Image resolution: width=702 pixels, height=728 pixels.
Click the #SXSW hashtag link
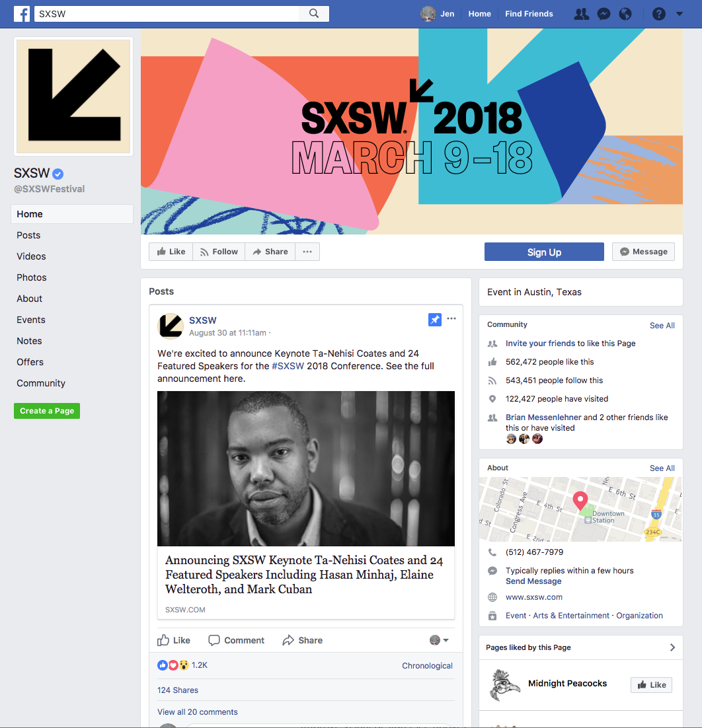(x=288, y=366)
